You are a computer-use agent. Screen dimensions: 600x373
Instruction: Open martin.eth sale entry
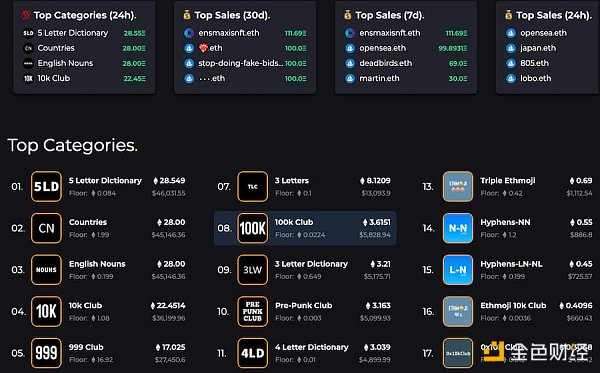click(406, 78)
